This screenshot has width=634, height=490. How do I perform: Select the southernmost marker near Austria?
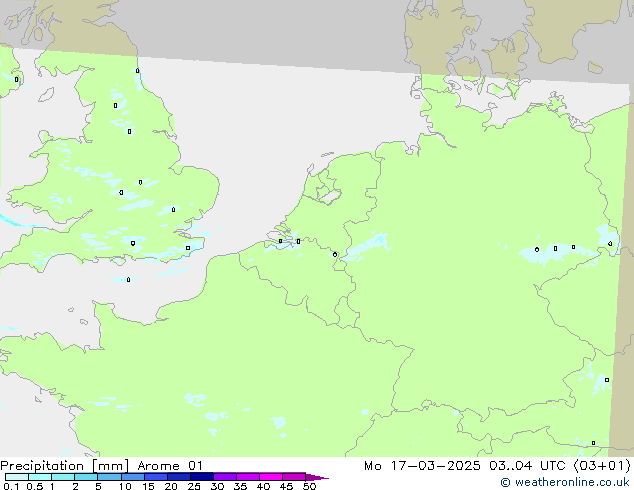(593, 443)
